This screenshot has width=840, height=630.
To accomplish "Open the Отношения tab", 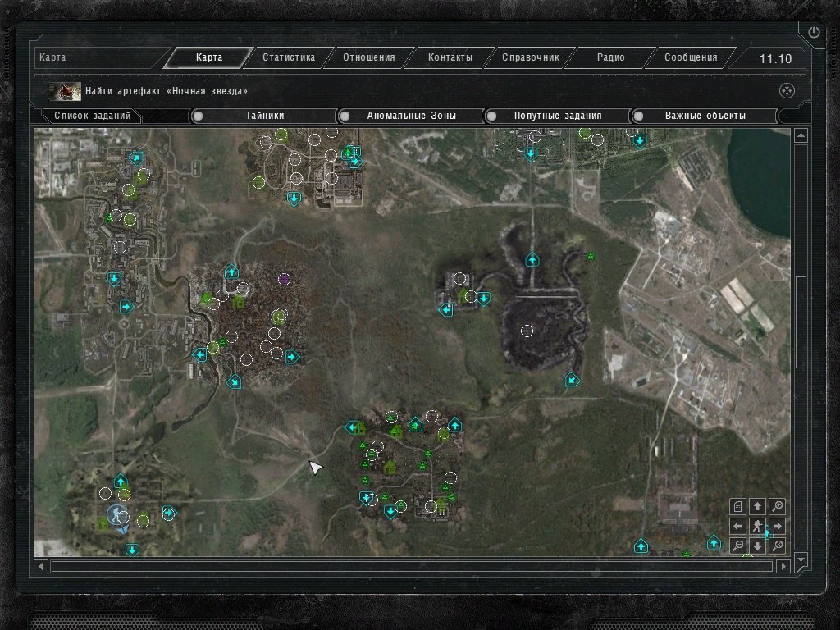I will coord(369,57).
